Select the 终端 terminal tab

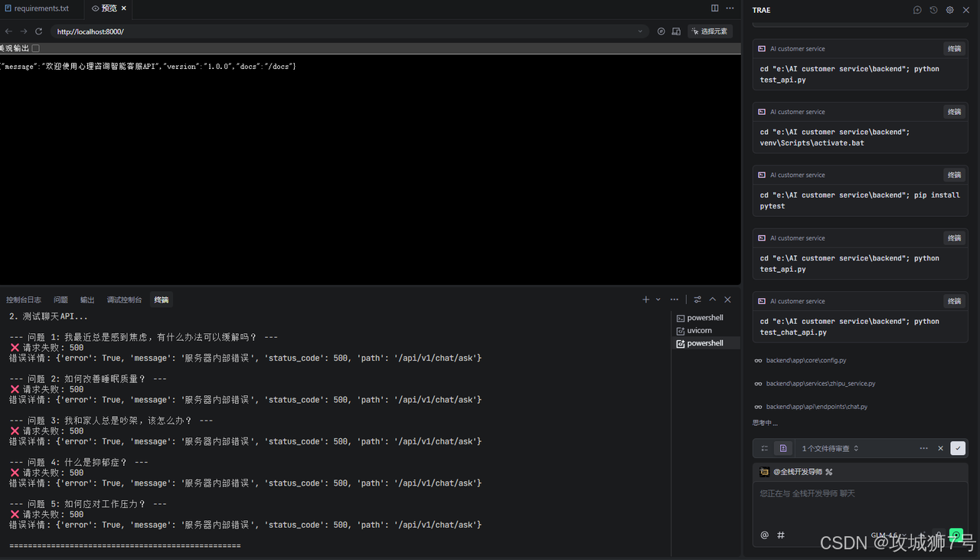[x=161, y=300]
